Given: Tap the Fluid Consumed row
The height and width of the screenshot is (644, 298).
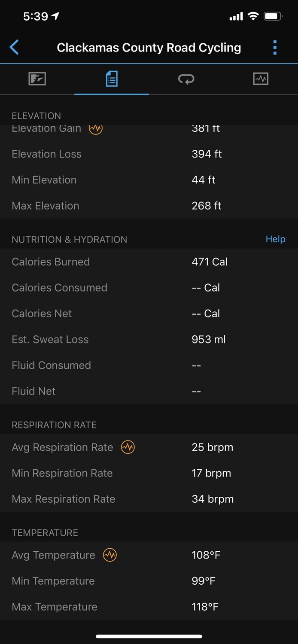Looking at the screenshot, I should (149, 365).
